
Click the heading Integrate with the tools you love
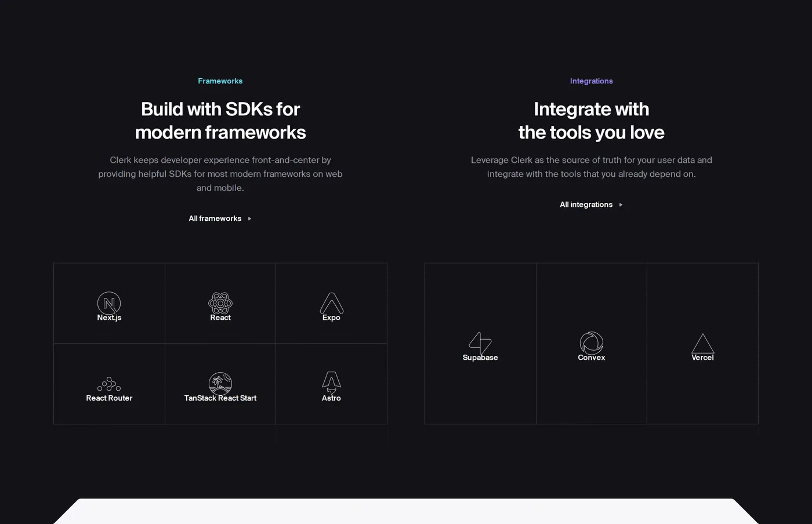coord(592,121)
